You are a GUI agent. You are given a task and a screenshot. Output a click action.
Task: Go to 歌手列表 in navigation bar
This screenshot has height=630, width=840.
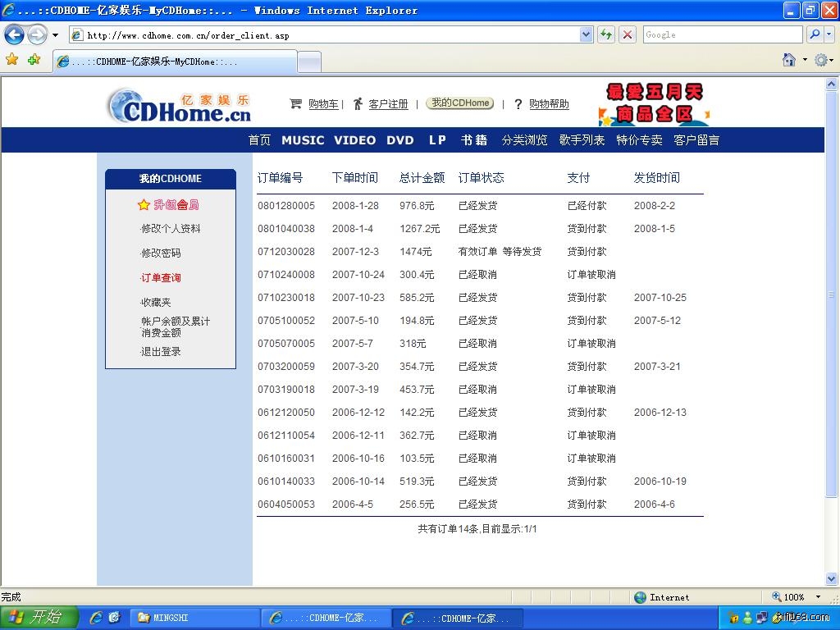tap(582, 140)
